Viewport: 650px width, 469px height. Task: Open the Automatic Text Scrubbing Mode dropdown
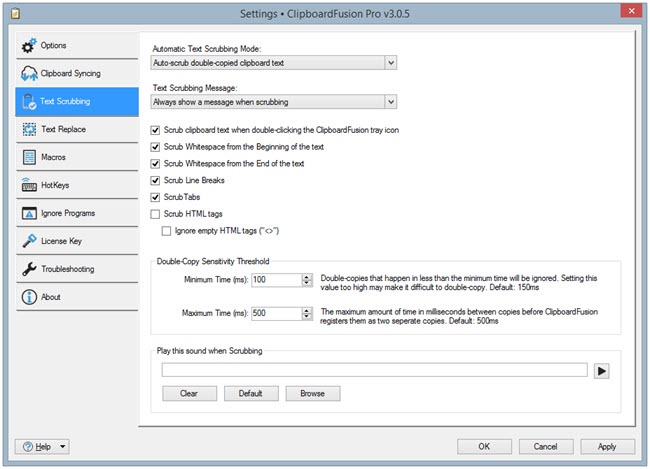390,63
